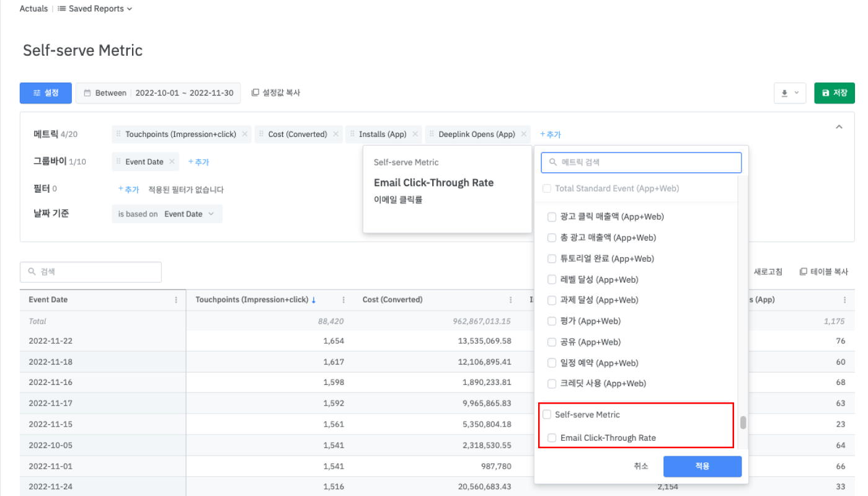Screen dimensions: 868x496
Task: Focus the table 검색 search field
Action: [91, 272]
